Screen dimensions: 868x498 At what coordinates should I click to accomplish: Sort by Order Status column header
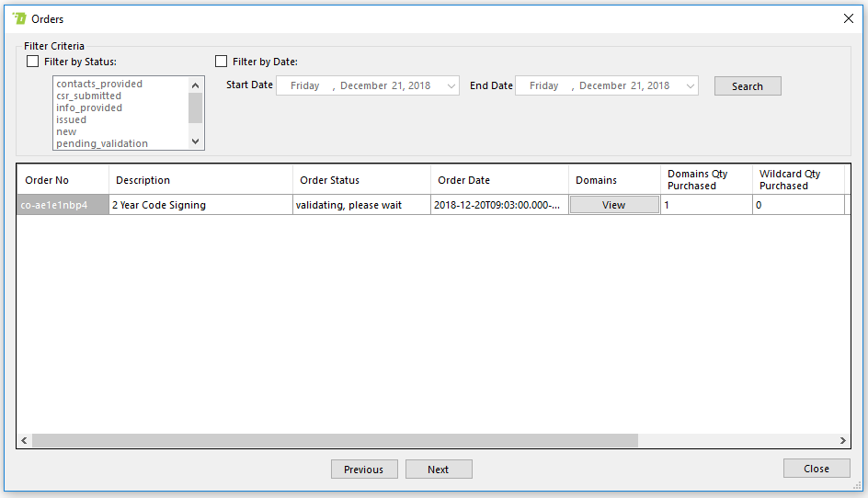click(x=361, y=180)
